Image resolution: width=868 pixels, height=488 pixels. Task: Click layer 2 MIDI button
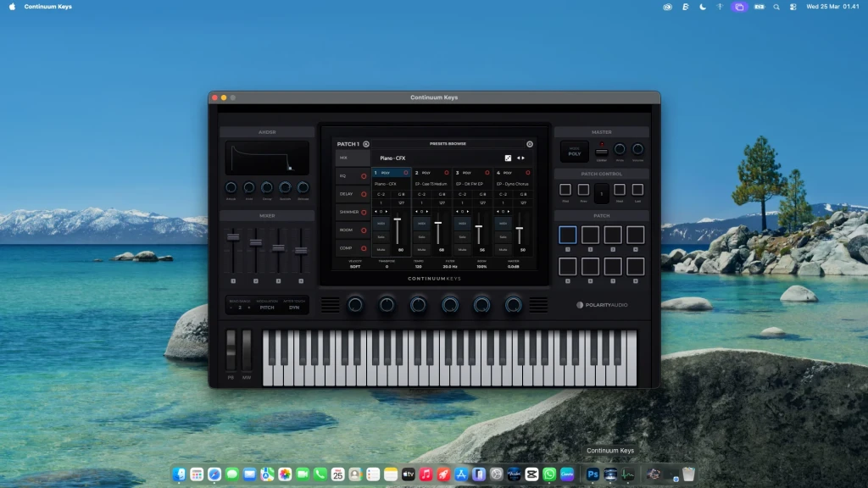coord(422,224)
